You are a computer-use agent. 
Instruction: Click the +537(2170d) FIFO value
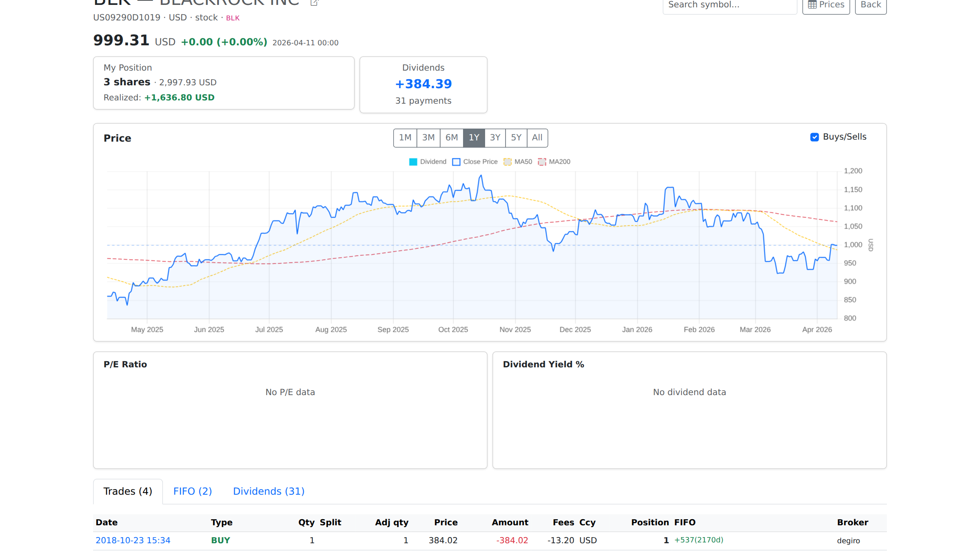[x=699, y=540]
